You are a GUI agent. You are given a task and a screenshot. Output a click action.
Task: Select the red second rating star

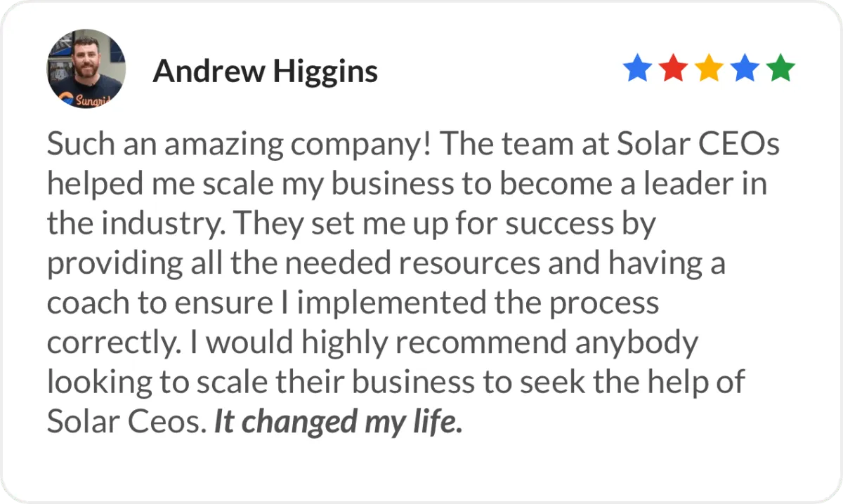point(673,69)
